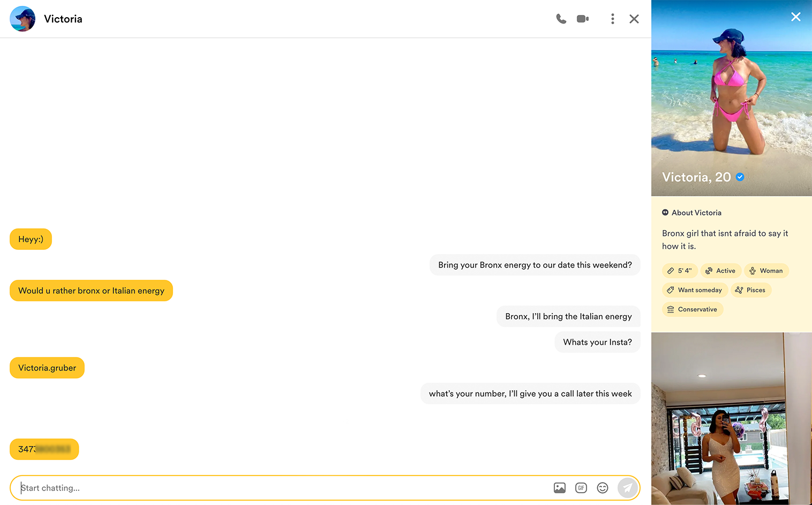This screenshot has height=505, width=812.
Task: Select the 5'4" height badge
Action: [680, 271]
